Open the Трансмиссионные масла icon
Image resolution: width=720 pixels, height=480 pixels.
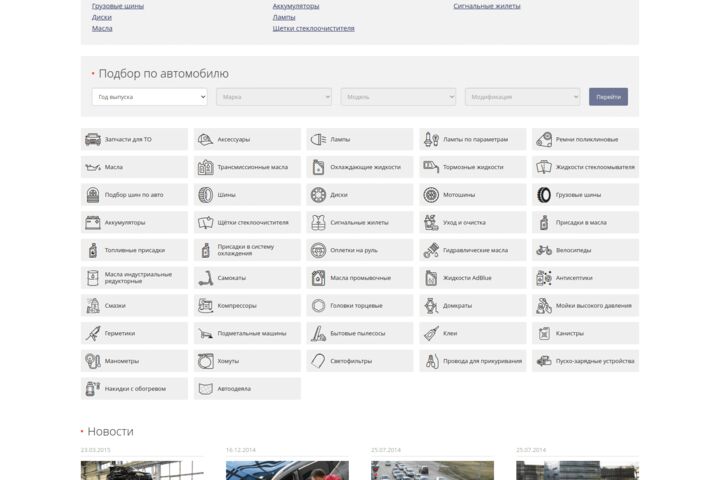click(205, 167)
